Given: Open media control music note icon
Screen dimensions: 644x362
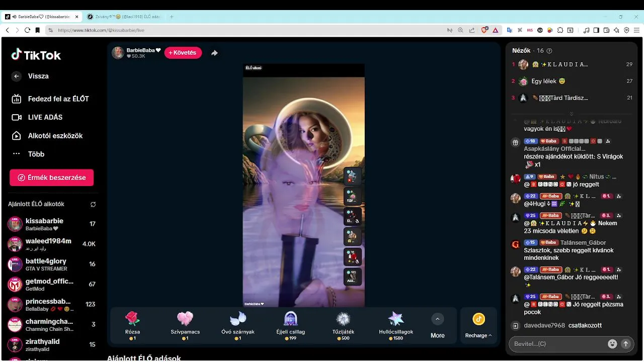Looking at the screenshot, I should coord(586,30).
